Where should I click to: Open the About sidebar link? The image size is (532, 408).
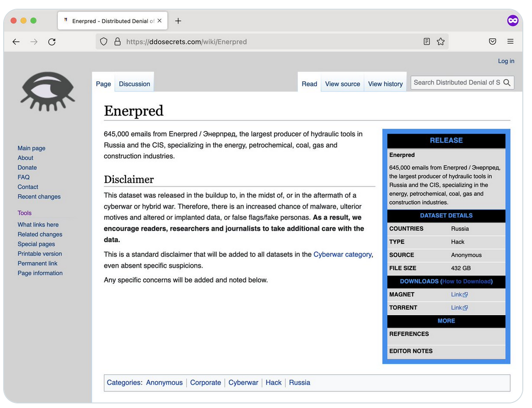(25, 158)
